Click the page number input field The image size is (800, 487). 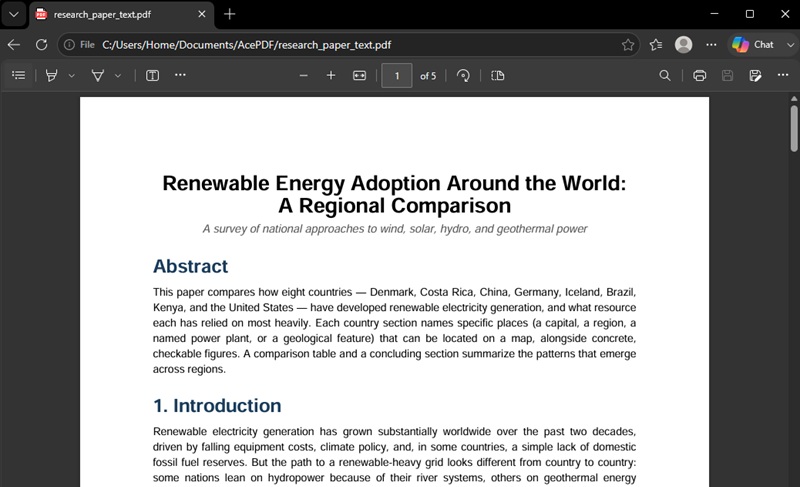(397, 76)
